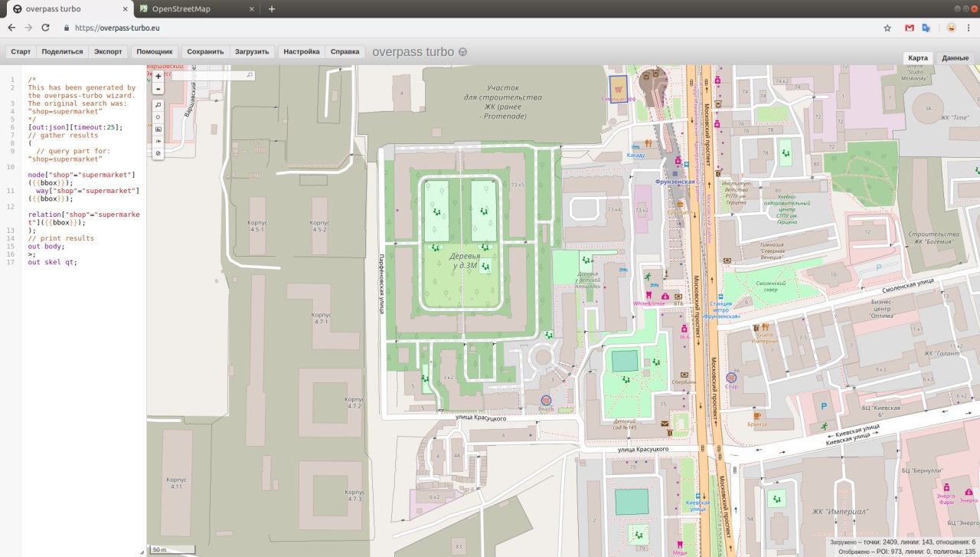This screenshot has height=557, width=980.
Task: Switch to the Карта map view tab
Action: [918, 58]
